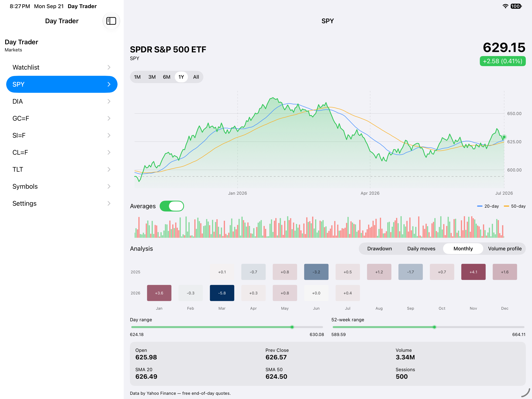
Task: Toggle the sidebar panel icon
Action: [111, 21]
